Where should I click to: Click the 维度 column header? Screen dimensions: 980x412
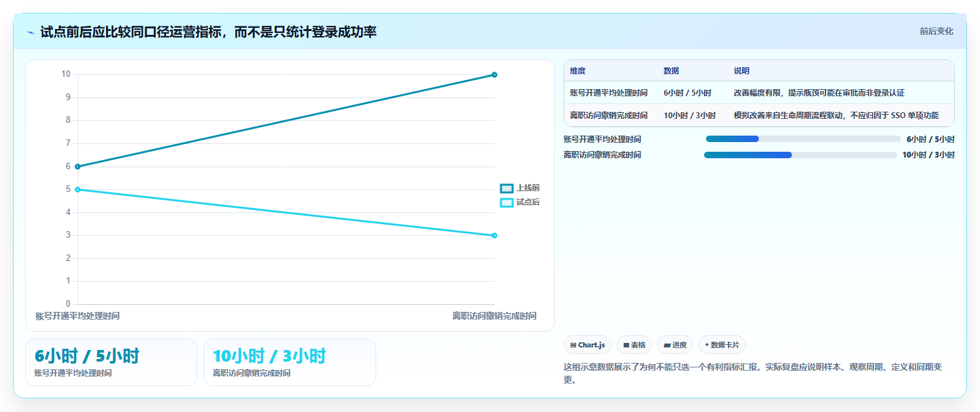tap(578, 71)
